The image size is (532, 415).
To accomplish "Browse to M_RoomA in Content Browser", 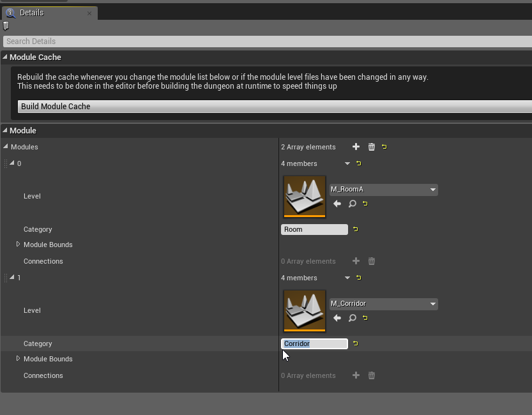I will click(x=352, y=204).
